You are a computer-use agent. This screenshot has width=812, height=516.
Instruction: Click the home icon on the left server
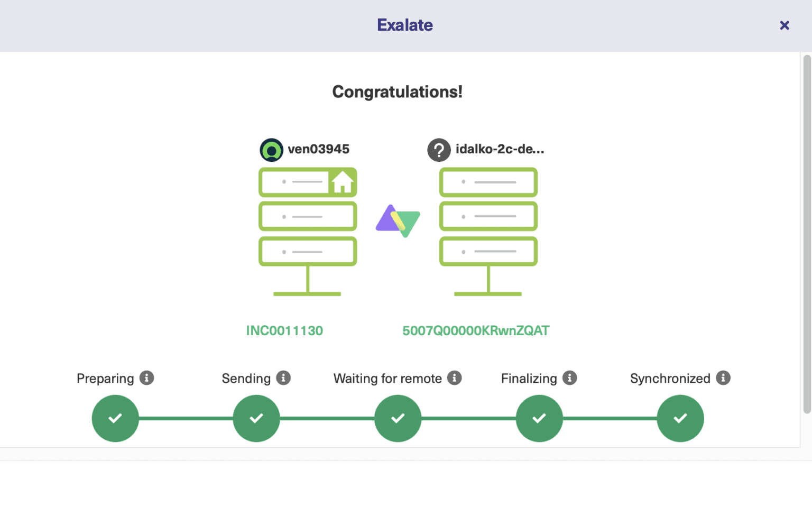click(344, 182)
